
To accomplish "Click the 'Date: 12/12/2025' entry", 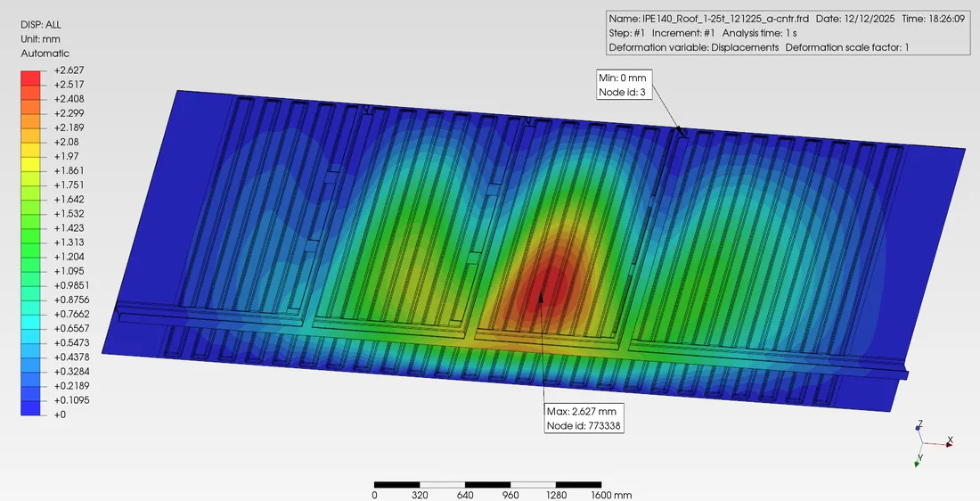I will pyautogui.click(x=855, y=20).
